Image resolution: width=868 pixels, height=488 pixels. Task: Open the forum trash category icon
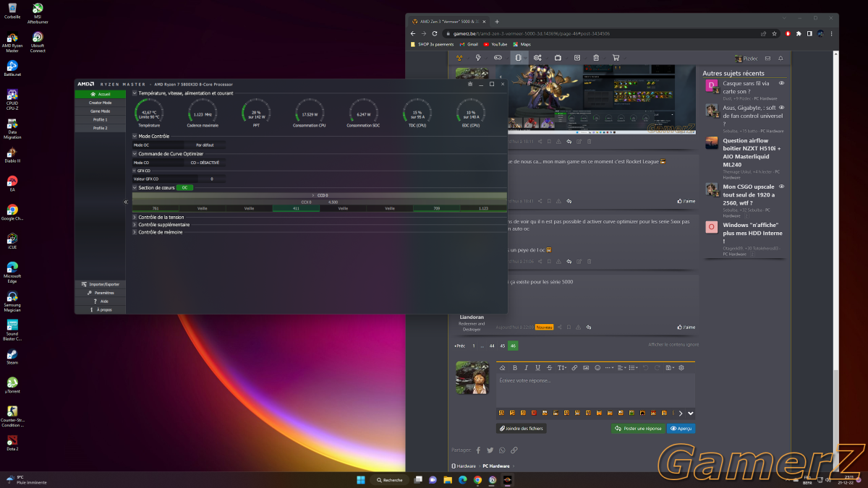[596, 58]
